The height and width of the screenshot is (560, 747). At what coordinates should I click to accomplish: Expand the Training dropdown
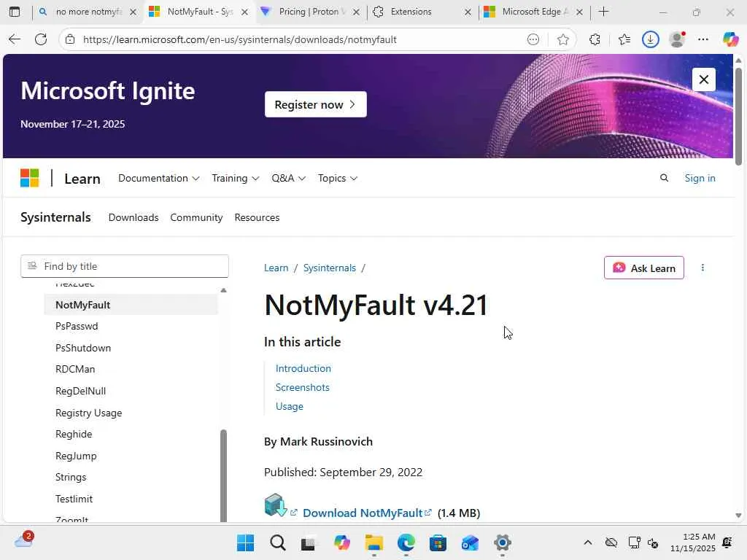coord(236,178)
